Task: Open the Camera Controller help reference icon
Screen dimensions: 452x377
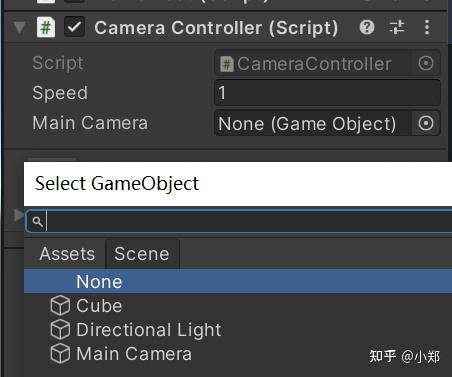Action: [x=367, y=27]
